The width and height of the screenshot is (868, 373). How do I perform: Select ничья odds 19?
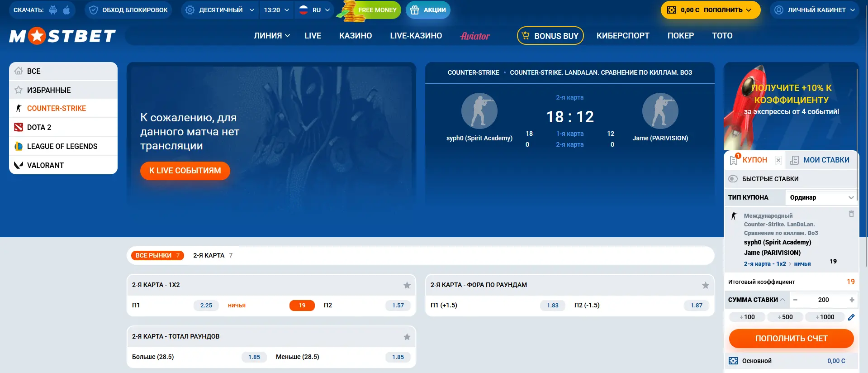[x=302, y=306]
